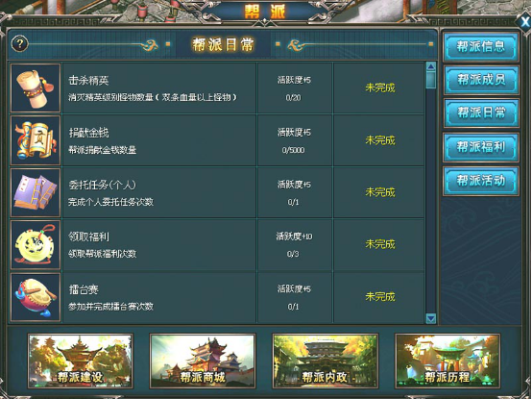This screenshot has width=532, height=399.
Task: Open the 帮派商城 shop thumbnail
Action: click(x=203, y=361)
